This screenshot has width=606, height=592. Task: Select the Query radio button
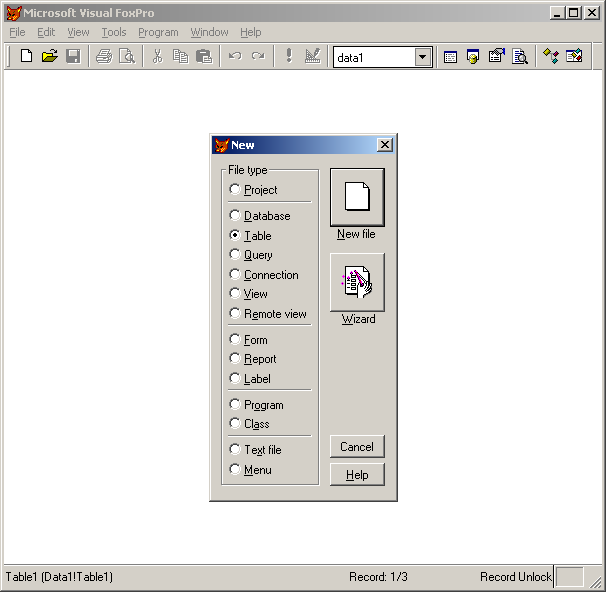(x=235, y=254)
